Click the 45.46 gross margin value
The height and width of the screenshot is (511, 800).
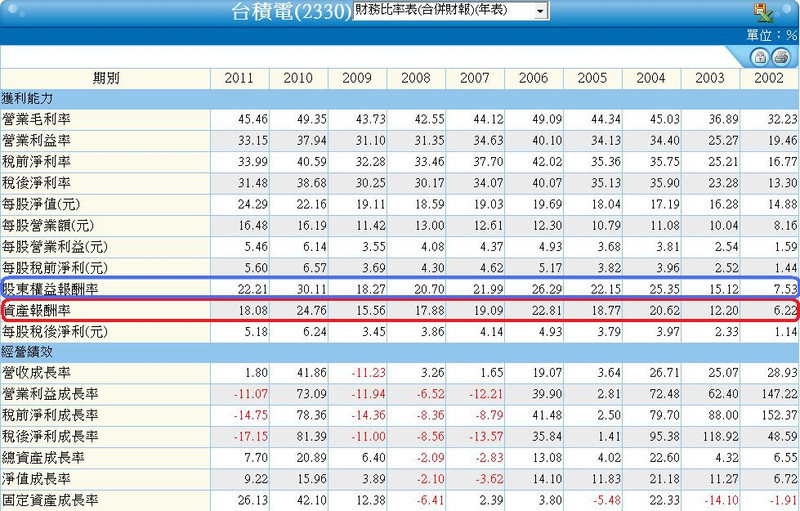click(x=253, y=120)
